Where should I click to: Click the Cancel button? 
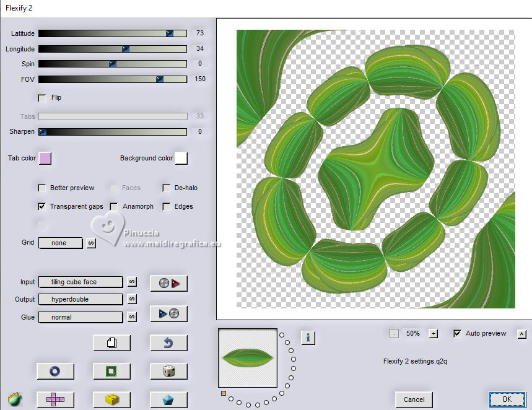click(x=414, y=399)
